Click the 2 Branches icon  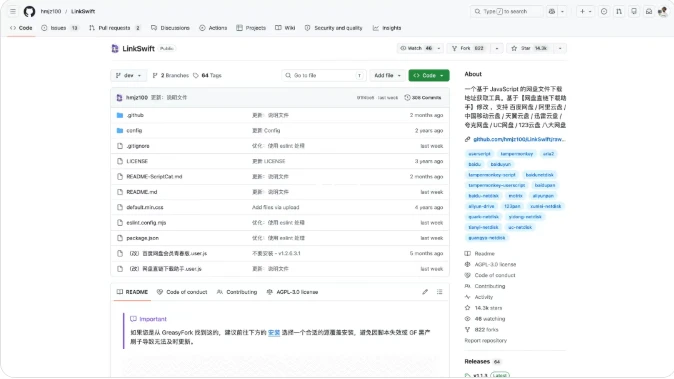(x=155, y=75)
